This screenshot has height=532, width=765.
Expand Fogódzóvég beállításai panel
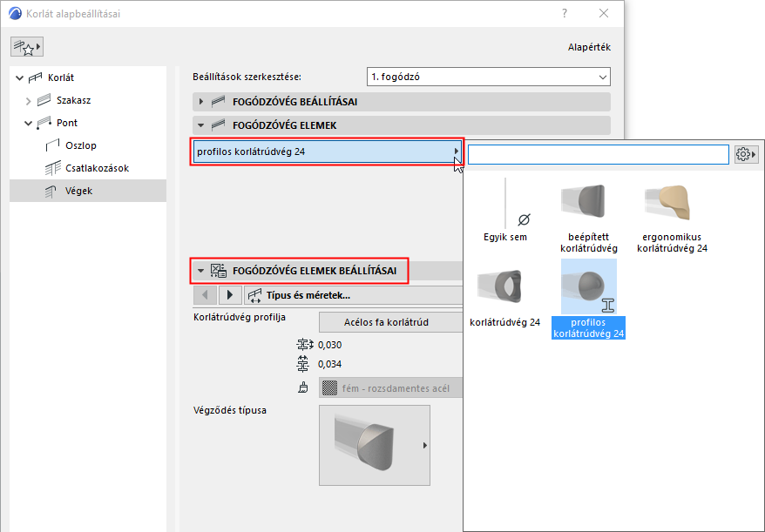tap(201, 101)
